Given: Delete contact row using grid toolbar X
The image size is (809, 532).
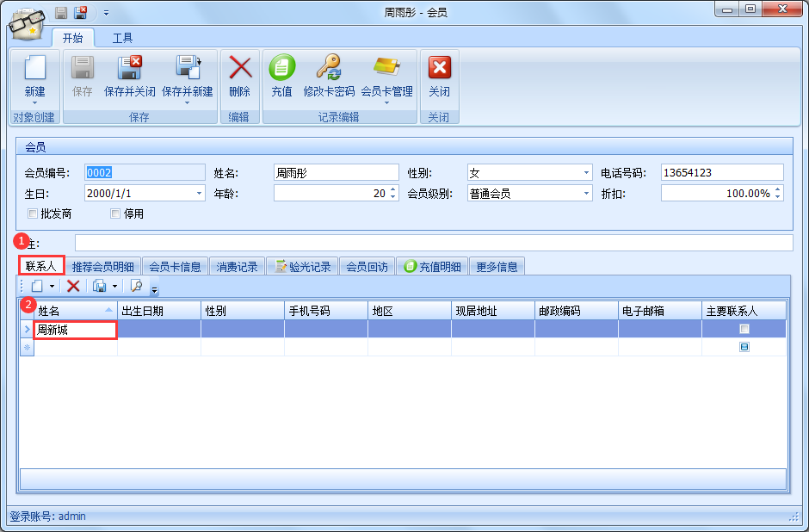Looking at the screenshot, I should coord(73,286).
